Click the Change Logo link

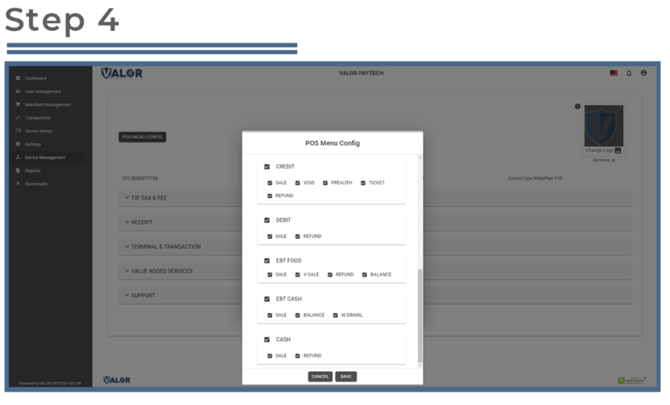pyautogui.click(x=599, y=150)
